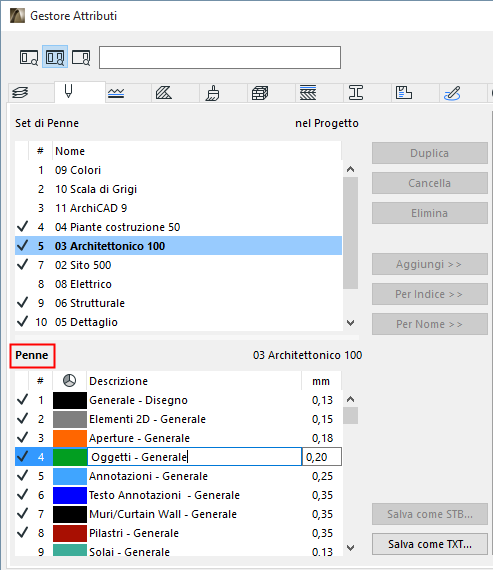Click the Per Indice >> button
The height and width of the screenshot is (570, 493).
pyautogui.click(x=429, y=294)
